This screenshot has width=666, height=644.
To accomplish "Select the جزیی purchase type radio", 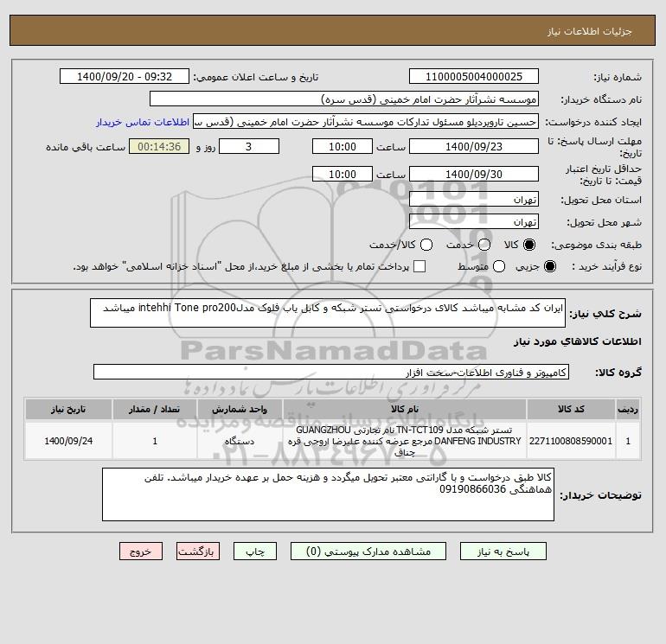I will tap(549, 266).
